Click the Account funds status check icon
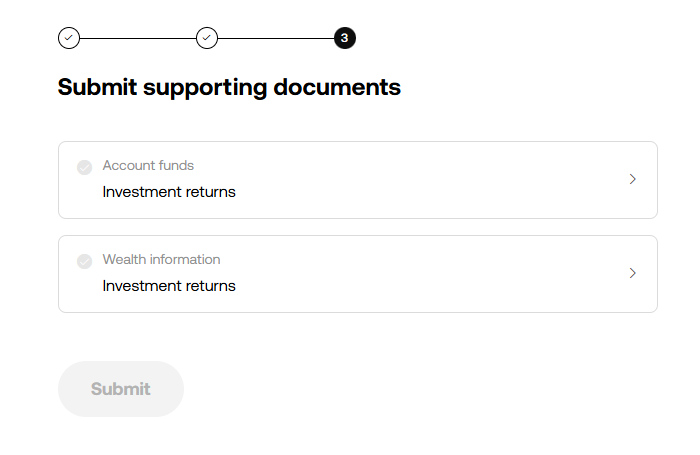Screen dimensions: 700x455 coord(84,167)
